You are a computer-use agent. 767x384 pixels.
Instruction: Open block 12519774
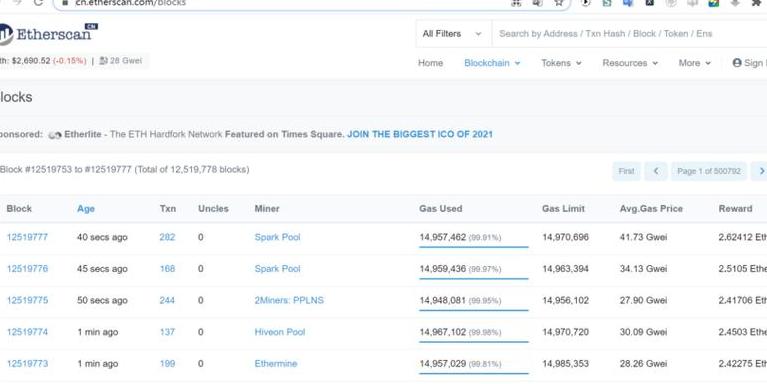27,332
